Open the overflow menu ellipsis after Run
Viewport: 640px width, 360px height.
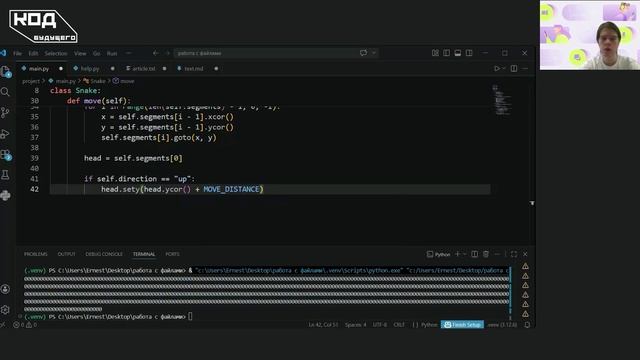click(128, 53)
